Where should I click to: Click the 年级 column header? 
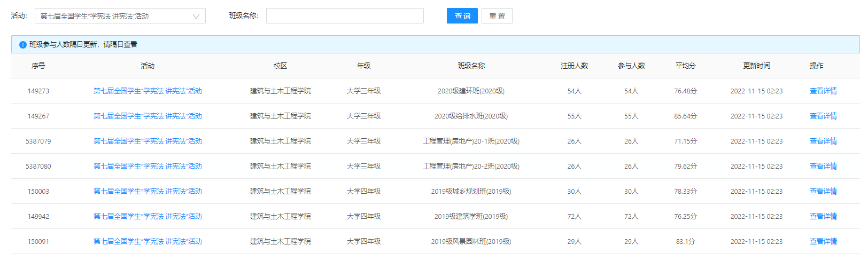364,66
